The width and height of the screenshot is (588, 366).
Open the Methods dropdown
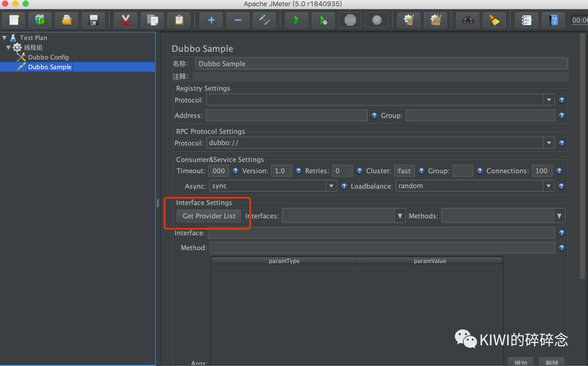click(x=503, y=216)
